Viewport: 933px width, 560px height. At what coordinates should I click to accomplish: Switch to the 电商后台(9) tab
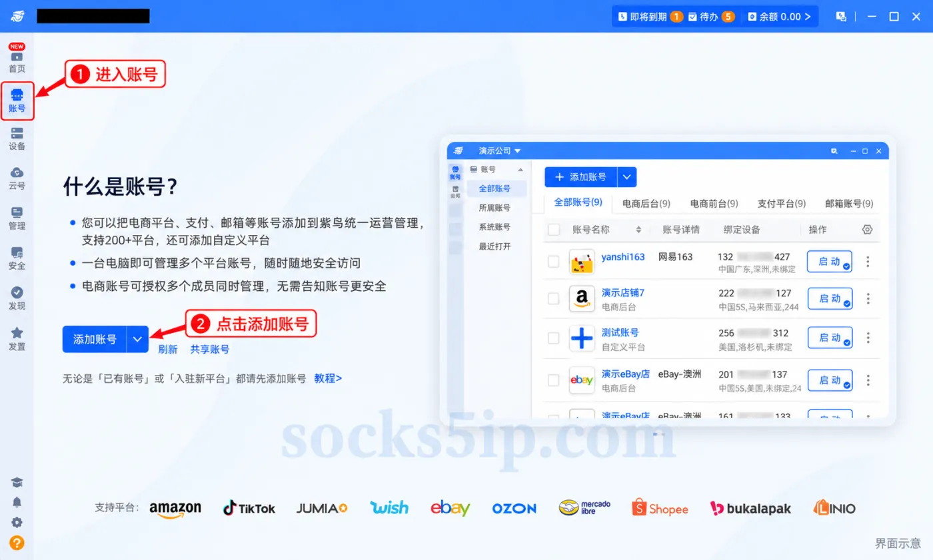646,203
